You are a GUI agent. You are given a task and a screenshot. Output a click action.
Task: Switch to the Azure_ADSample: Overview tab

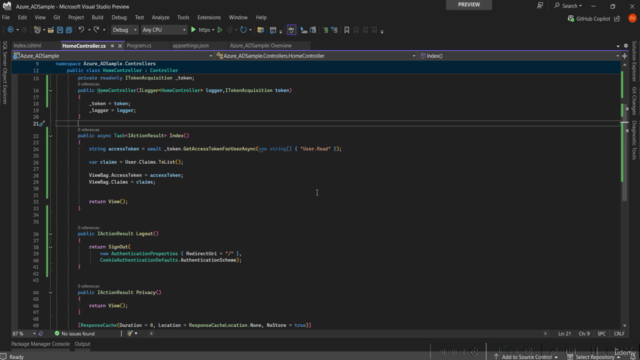point(260,46)
